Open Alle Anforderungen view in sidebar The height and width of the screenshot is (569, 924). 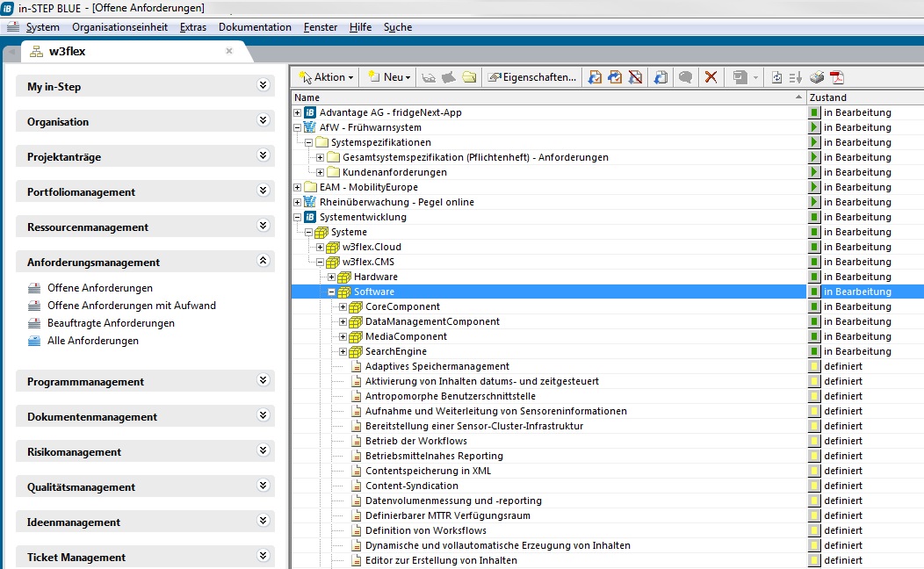92,341
